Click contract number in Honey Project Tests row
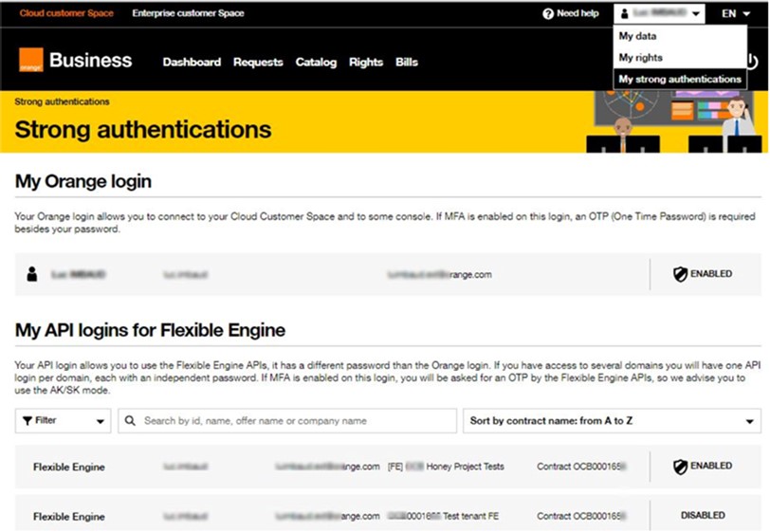 [581, 467]
